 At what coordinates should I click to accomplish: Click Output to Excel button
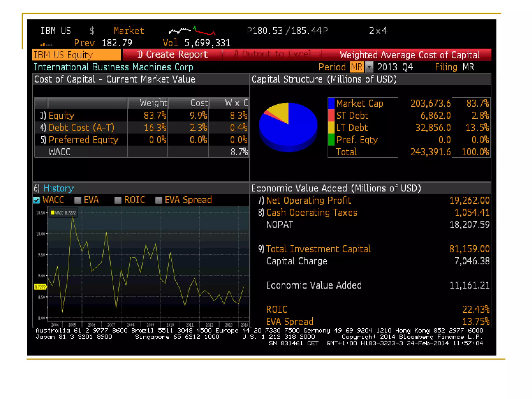(272, 55)
